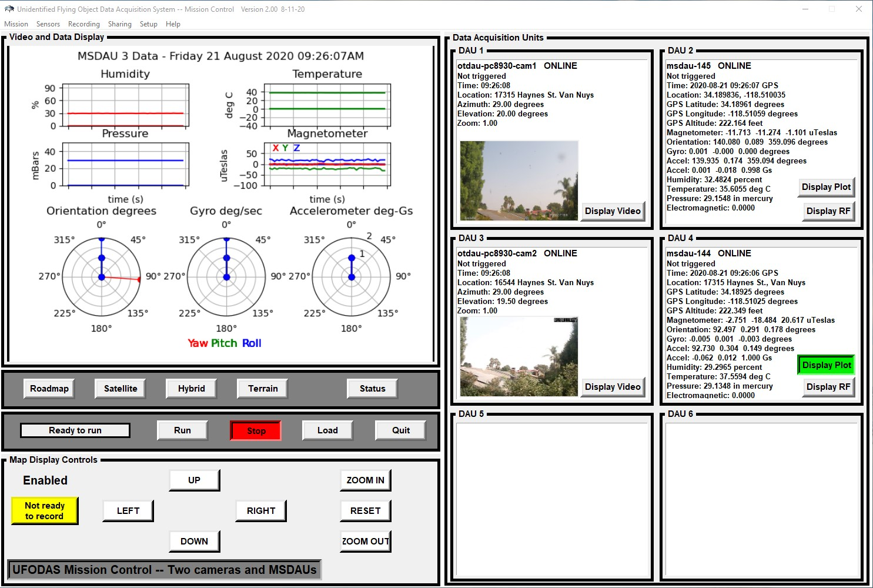
Task: Minimize the Mission Control window
Action: click(x=805, y=9)
